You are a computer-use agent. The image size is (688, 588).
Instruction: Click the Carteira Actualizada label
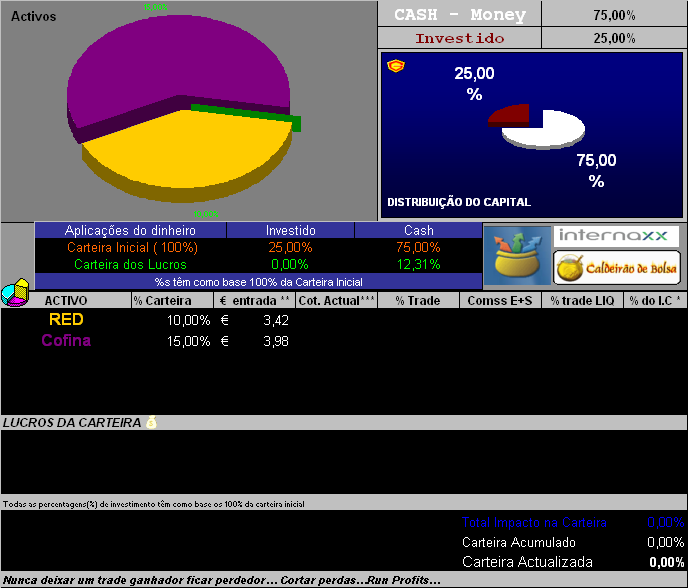click(527, 562)
